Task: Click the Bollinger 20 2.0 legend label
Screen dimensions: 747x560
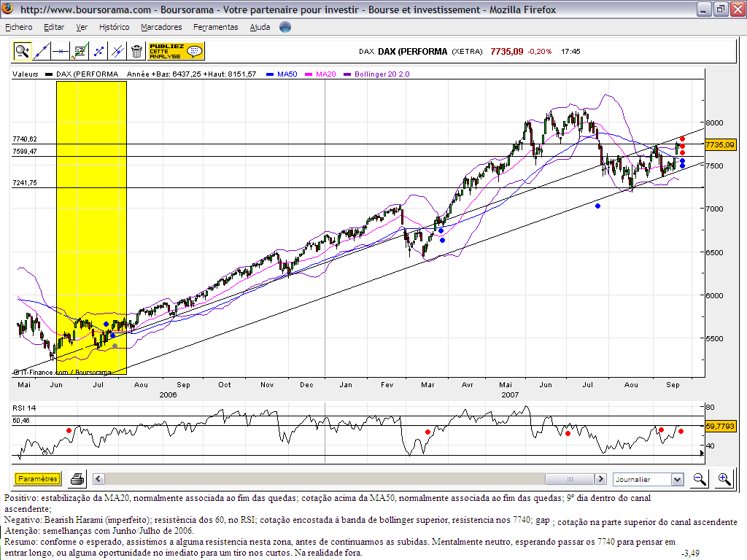Action: (382, 74)
